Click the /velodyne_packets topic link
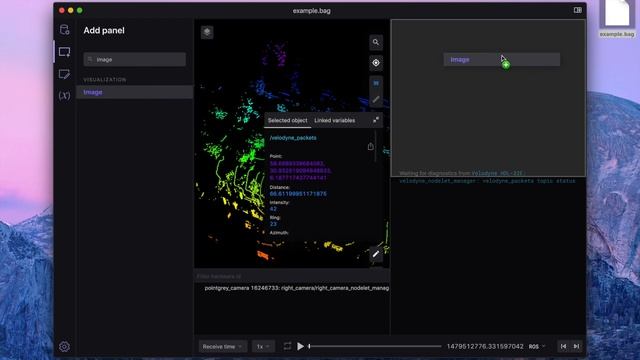 coord(293,138)
